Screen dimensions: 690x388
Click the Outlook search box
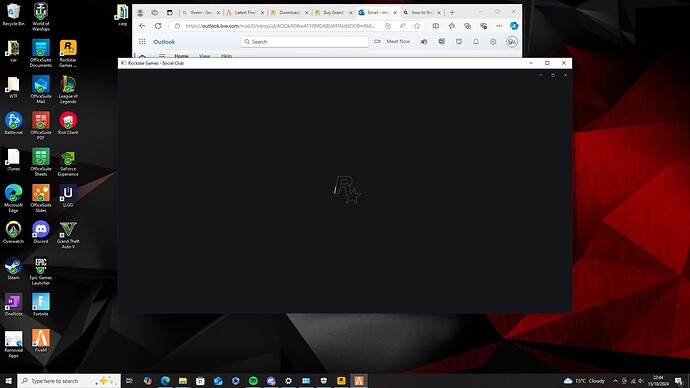coord(305,41)
